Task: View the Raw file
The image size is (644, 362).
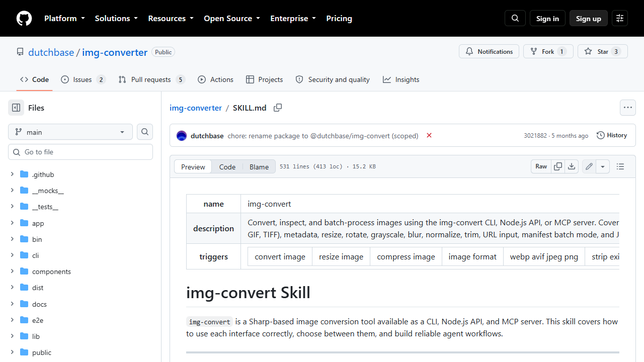Action: pyautogui.click(x=541, y=166)
